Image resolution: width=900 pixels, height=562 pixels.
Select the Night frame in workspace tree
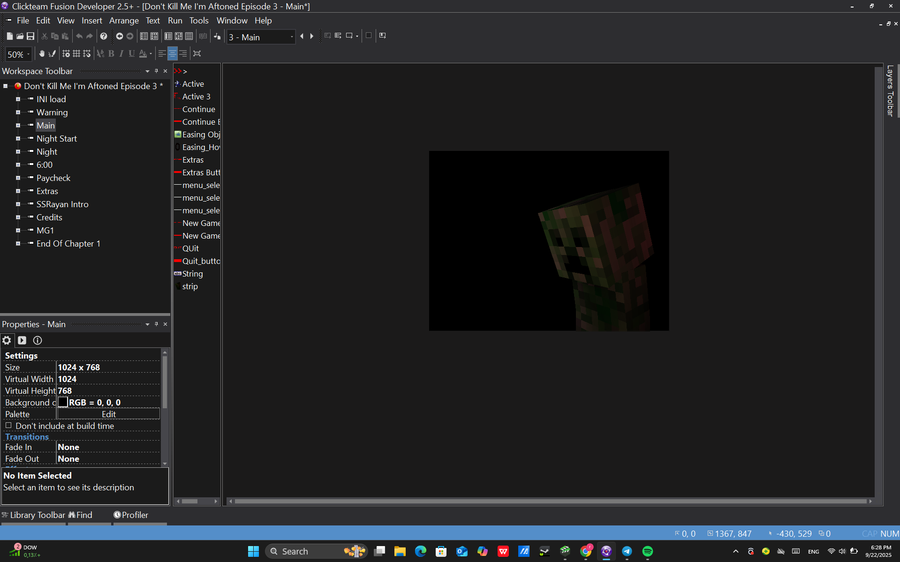coord(47,152)
